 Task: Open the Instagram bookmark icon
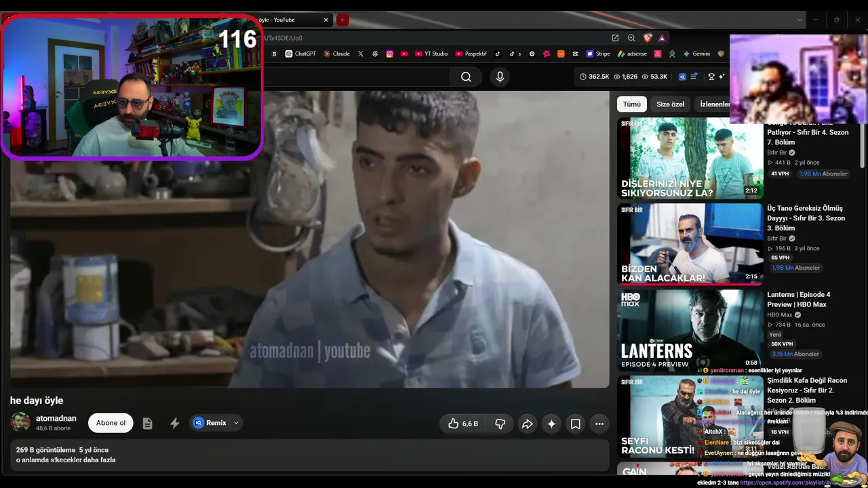(x=390, y=54)
